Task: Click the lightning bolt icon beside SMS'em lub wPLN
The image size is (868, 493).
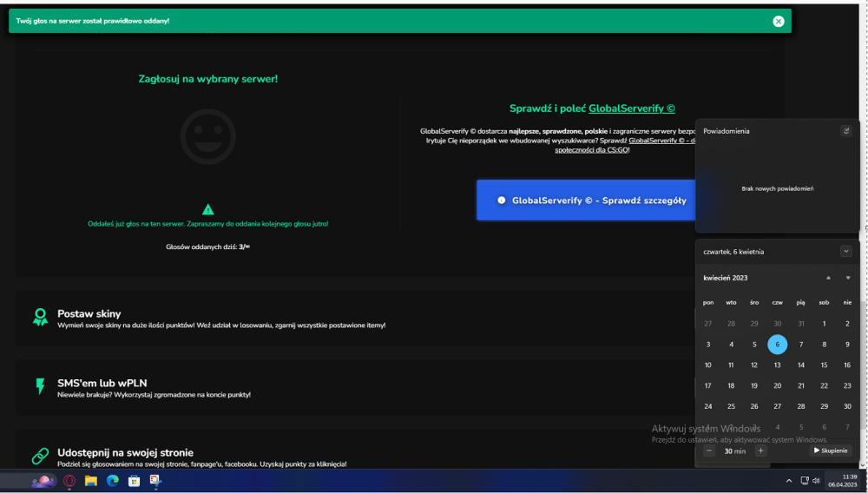Action: click(x=40, y=385)
